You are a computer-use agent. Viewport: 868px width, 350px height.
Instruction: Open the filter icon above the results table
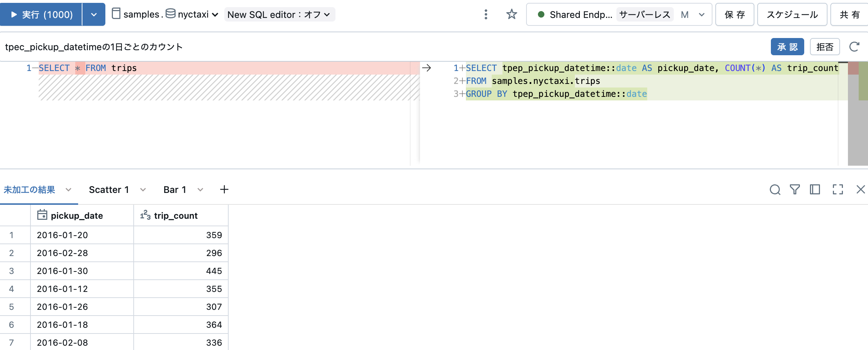795,190
